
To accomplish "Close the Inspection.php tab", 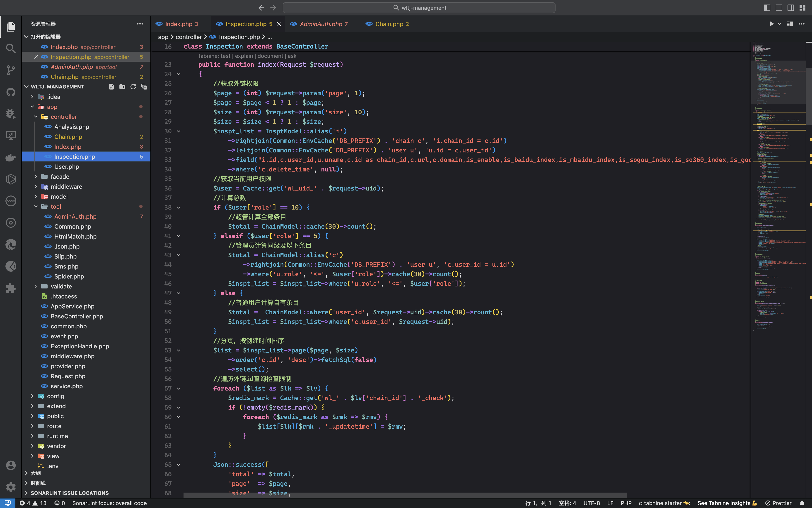I will pyautogui.click(x=278, y=24).
